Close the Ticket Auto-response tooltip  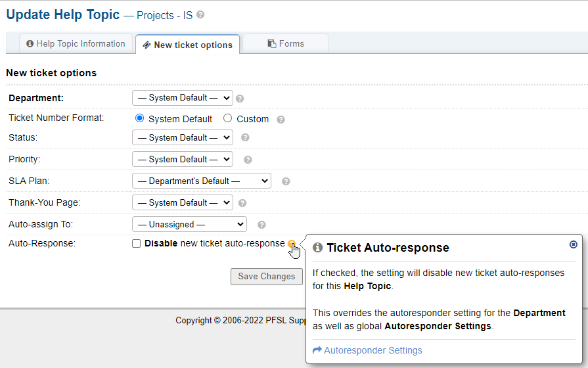[x=573, y=244]
